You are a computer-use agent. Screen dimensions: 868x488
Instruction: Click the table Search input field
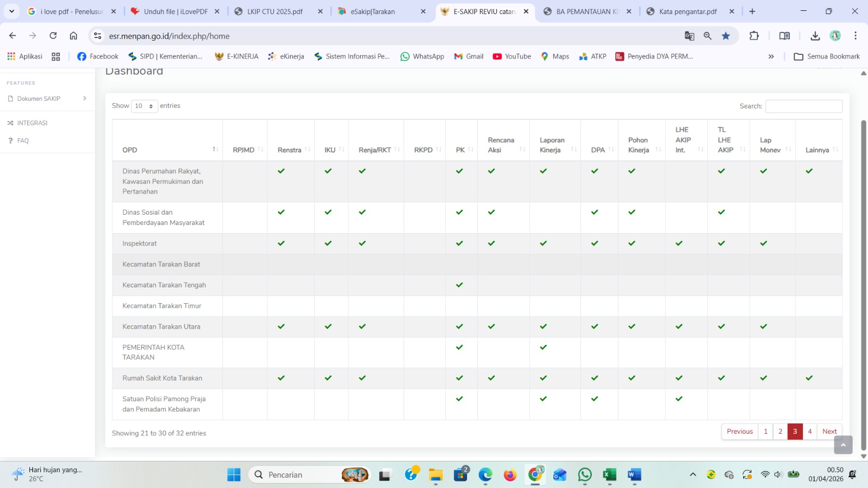pos(803,106)
